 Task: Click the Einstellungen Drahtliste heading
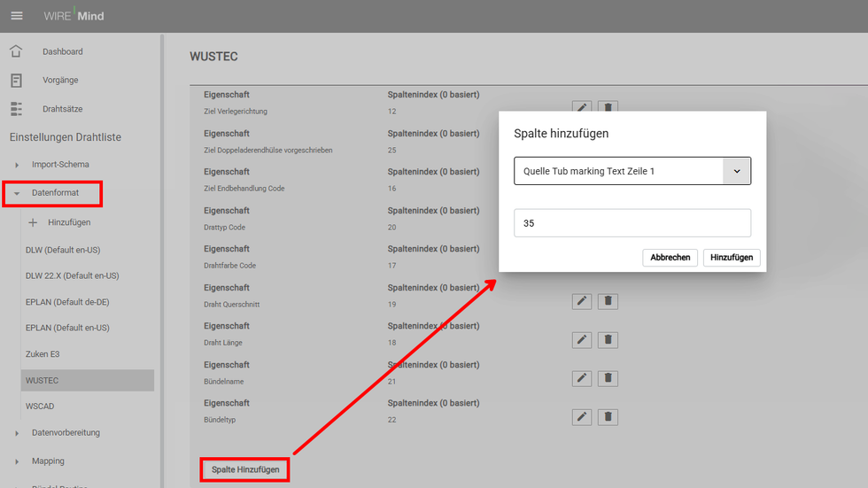[66, 137]
